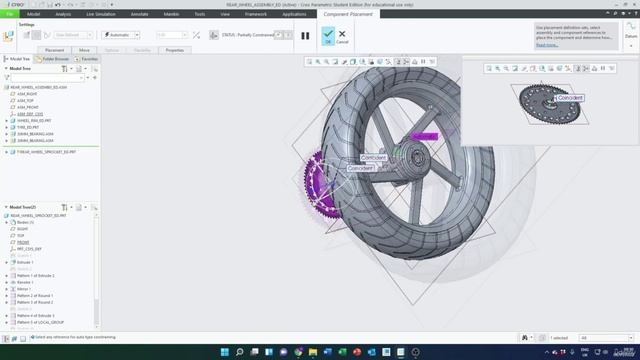Open the Move panel tab
Image resolution: width=640 pixels, height=360 pixels.
(x=84, y=50)
